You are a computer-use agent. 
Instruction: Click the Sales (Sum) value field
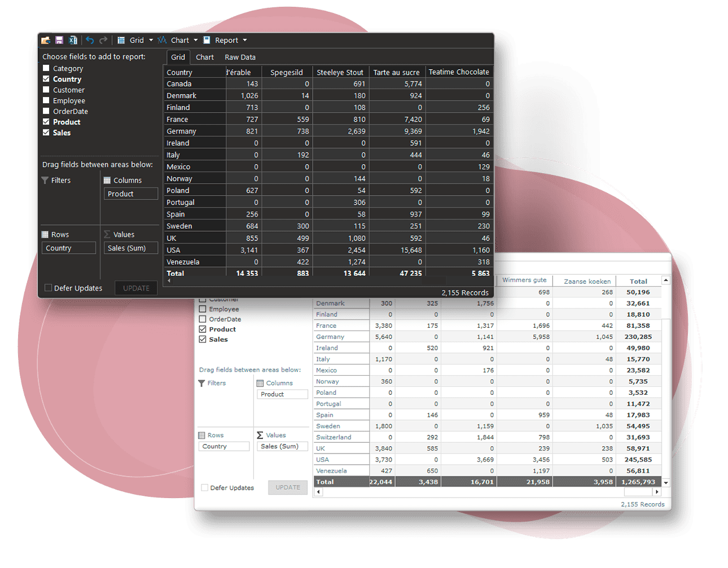coord(130,248)
